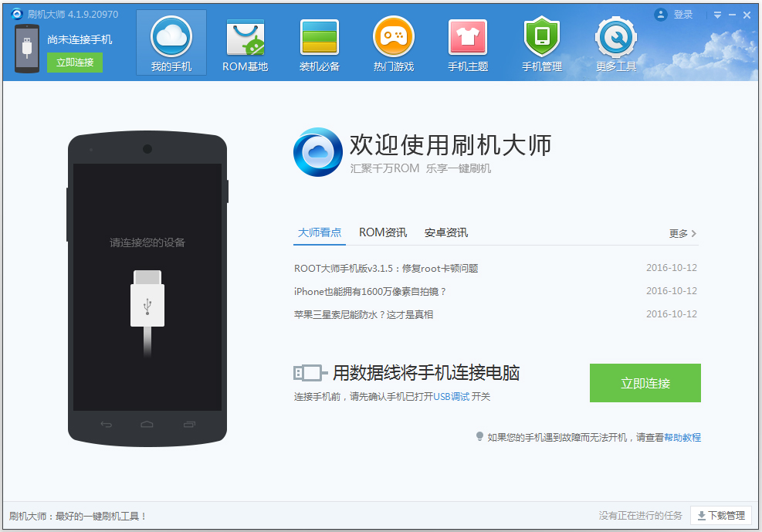Viewport: 762px width, 532px height.
Task: Open the title bar settings dropdown arrow
Action: [x=717, y=14]
